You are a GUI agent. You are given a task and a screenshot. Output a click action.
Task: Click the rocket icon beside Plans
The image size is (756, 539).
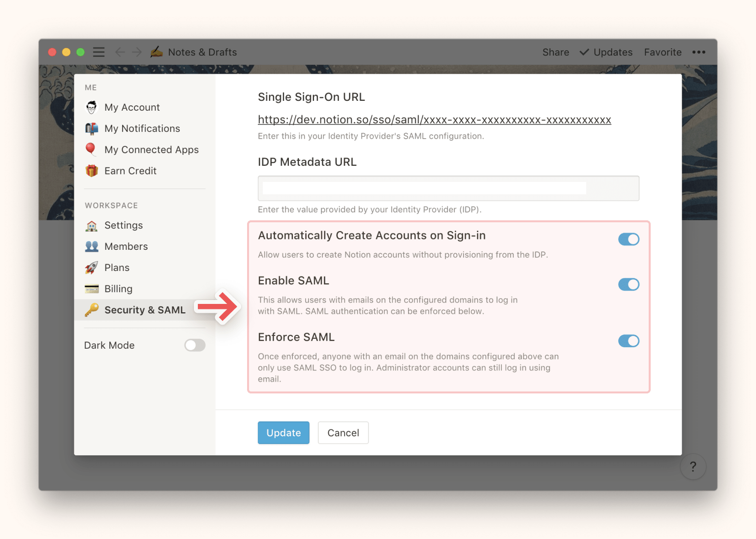(x=92, y=268)
